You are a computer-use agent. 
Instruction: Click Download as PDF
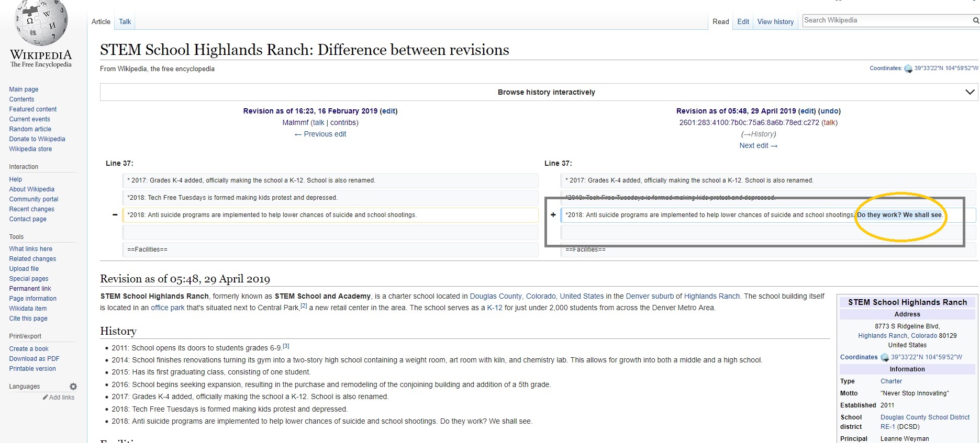(x=35, y=359)
